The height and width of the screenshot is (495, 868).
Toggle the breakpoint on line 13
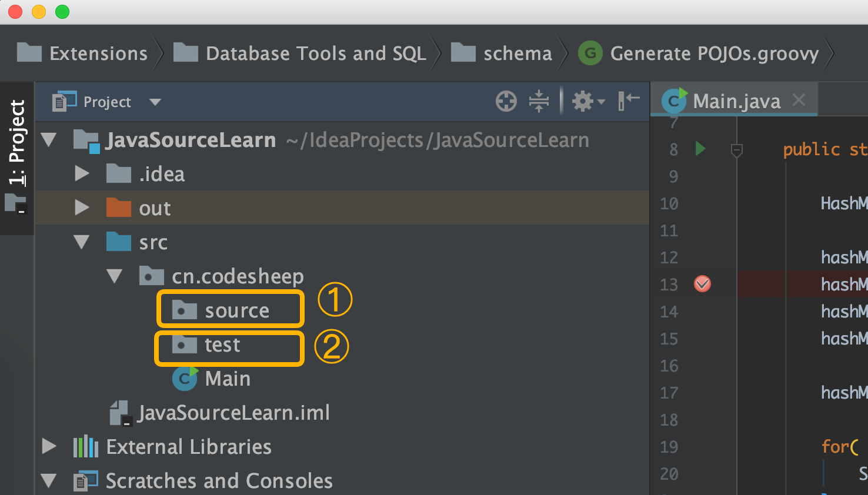pos(702,284)
